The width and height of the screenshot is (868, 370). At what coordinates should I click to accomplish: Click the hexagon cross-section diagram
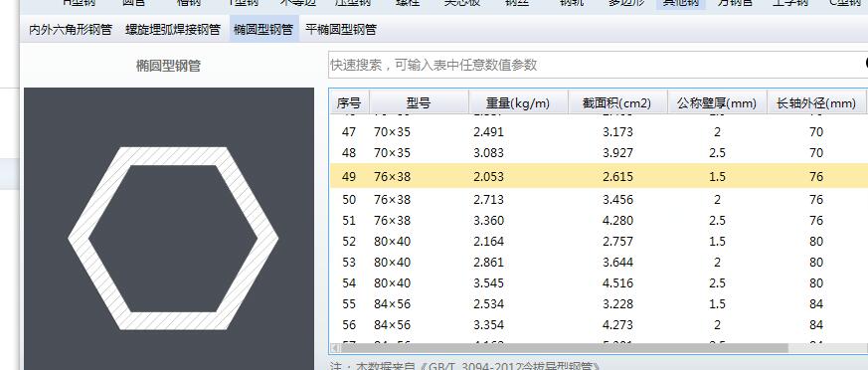point(173,239)
